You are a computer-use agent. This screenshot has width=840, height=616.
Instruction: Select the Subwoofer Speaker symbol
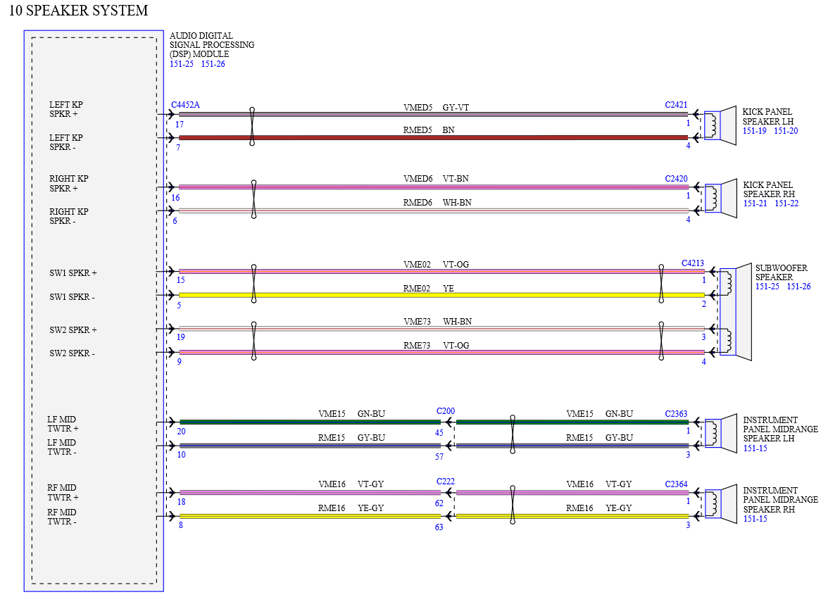pos(736,312)
